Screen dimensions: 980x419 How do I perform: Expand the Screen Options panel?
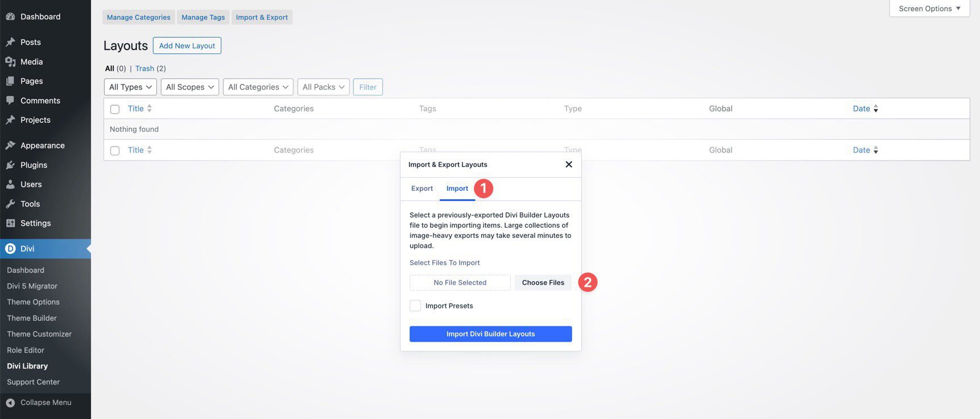929,9
